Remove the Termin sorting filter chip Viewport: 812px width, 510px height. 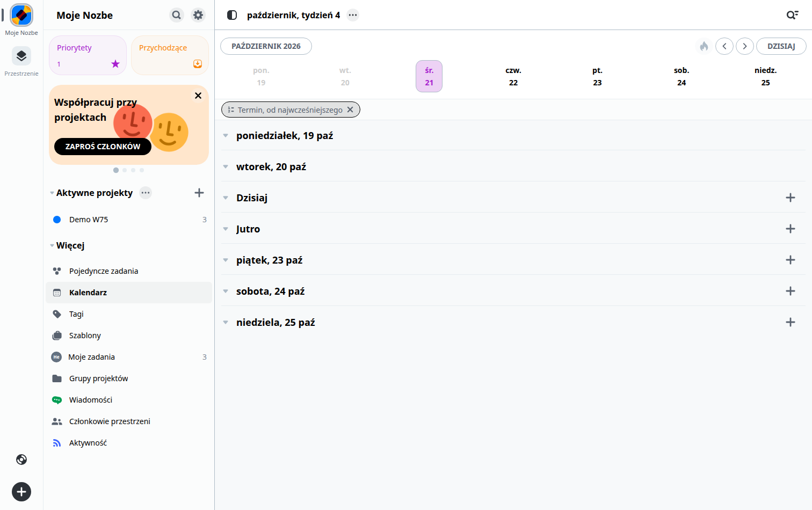coord(350,110)
